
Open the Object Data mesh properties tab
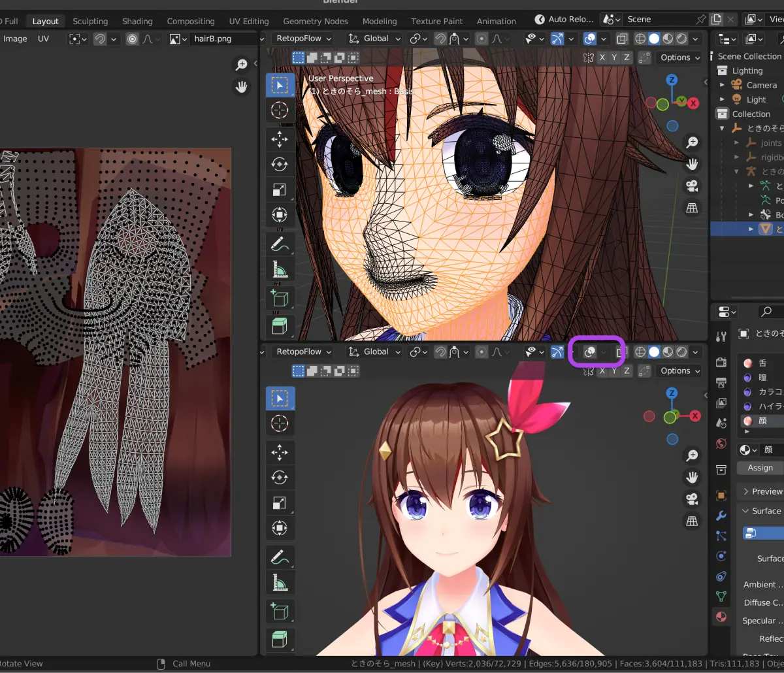(x=721, y=597)
